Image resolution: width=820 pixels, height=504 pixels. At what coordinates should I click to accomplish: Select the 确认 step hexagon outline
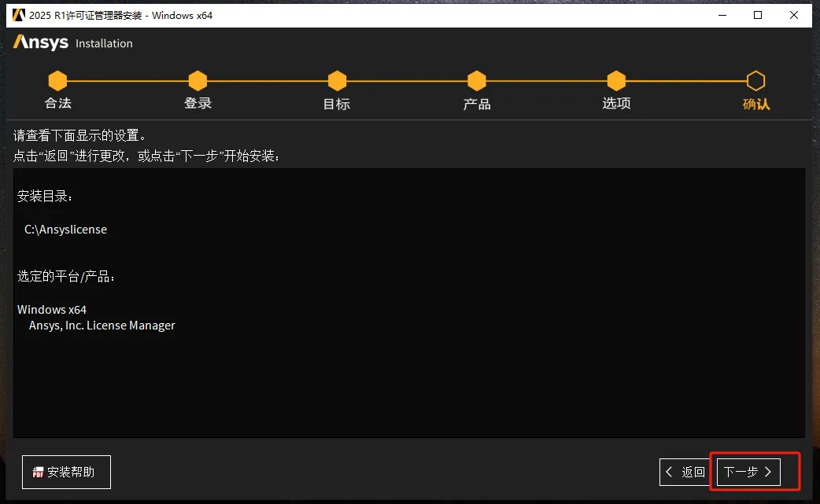(756, 81)
